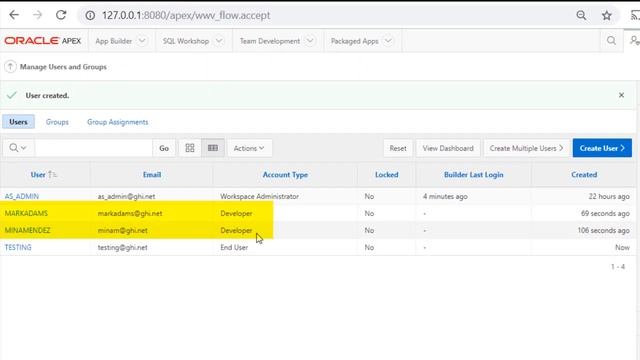Click the zoom magnifier icon in the address bar
This screenshot has height=360, width=640.
pos(581,16)
